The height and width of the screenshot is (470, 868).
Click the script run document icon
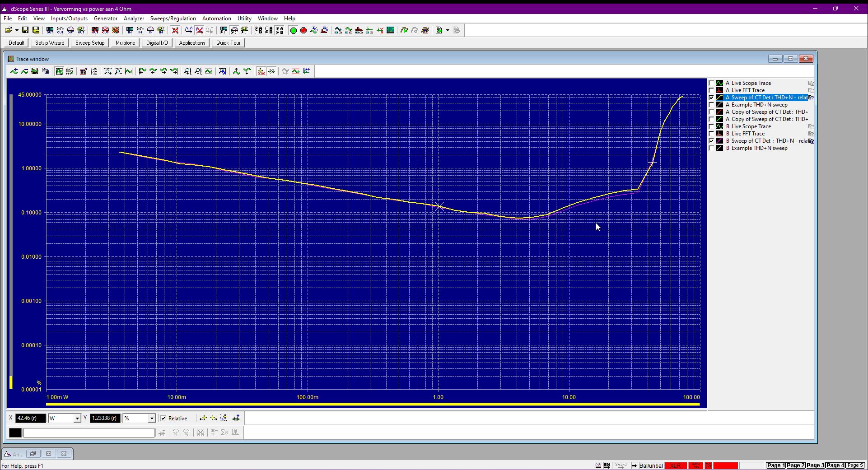[439, 30]
